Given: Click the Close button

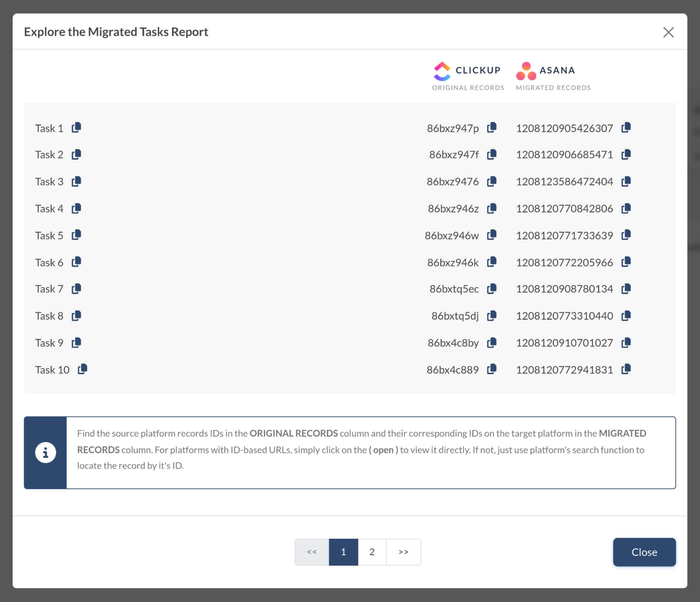Looking at the screenshot, I should point(644,552).
